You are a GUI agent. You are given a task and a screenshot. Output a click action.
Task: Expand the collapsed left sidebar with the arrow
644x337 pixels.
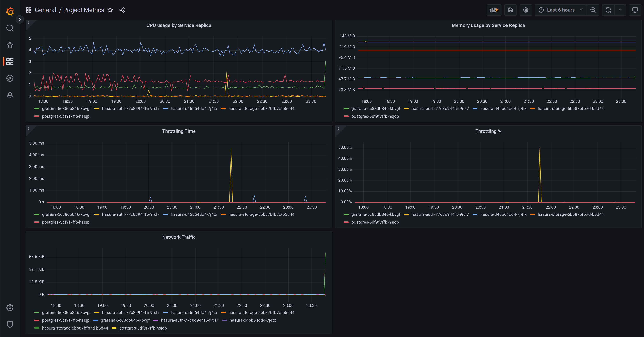tap(20, 19)
